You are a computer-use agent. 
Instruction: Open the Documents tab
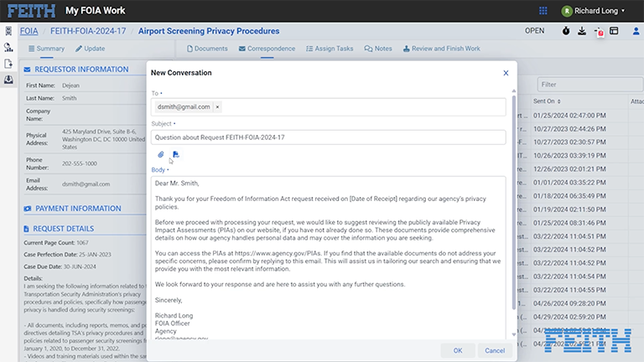[207, 49]
